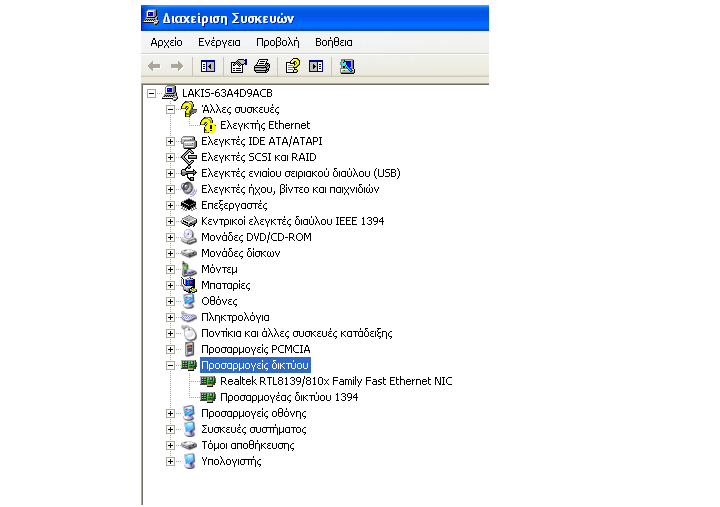Image resolution: width=720 pixels, height=507 pixels.
Task: Expand Μονάδες DVD/CD-ROM
Action: pyautogui.click(x=170, y=237)
